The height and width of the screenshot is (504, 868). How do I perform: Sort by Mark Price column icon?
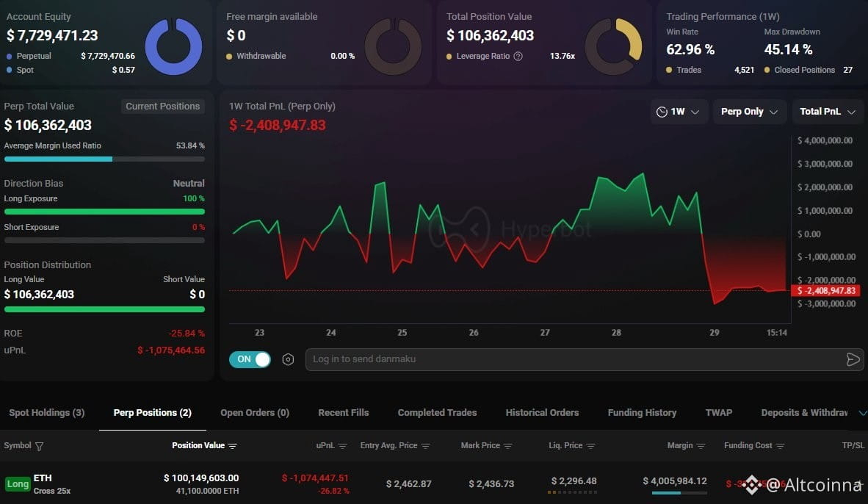(x=508, y=446)
